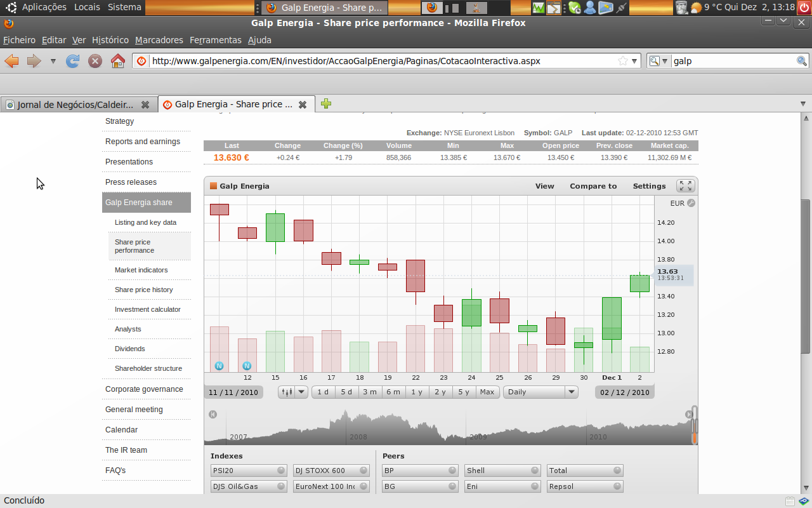Reload the page with the refresh icon
The height and width of the screenshot is (508, 812).
pos(73,61)
